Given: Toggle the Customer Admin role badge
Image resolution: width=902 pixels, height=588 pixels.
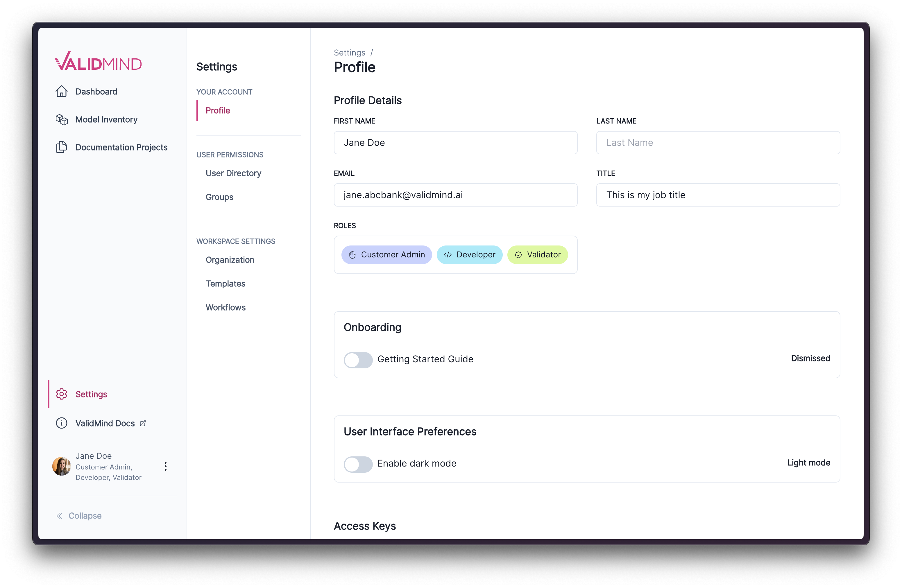Looking at the screenshot, I should (x=386, y=254).
